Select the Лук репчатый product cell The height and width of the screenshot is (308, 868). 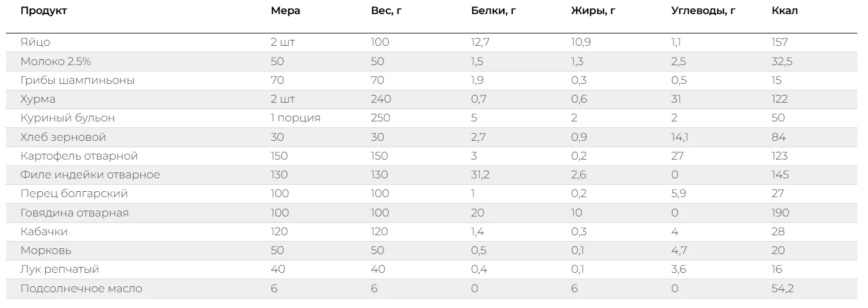60,269
